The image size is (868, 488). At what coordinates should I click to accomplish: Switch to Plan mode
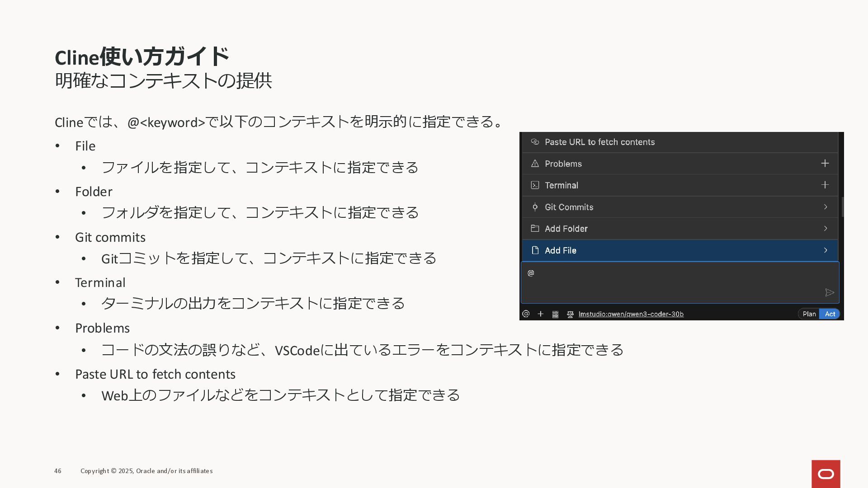pyautogui.click(x=809, y=314)
